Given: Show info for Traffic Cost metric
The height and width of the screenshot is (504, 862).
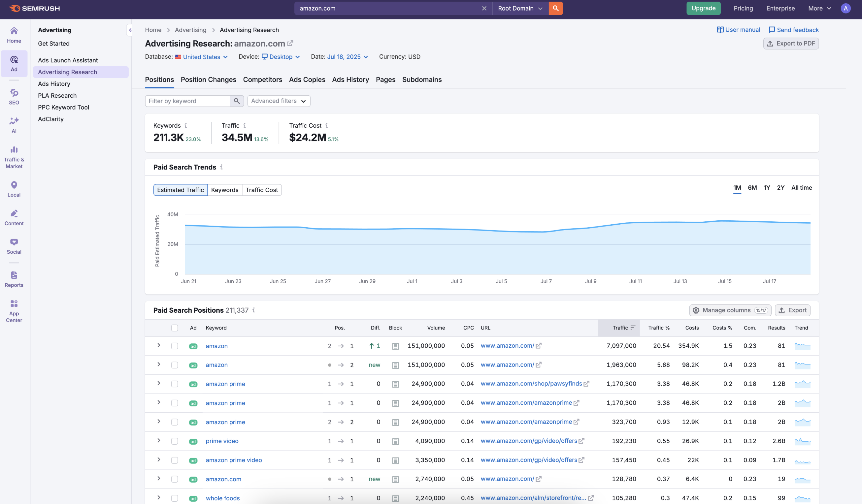Looking at the screenshot, I should pos(326,125).
